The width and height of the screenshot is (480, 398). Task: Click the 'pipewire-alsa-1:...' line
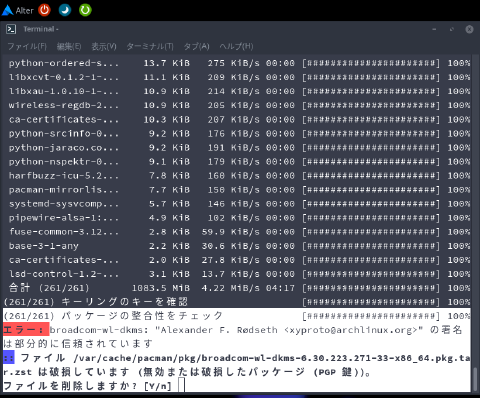tap(239, 218)
